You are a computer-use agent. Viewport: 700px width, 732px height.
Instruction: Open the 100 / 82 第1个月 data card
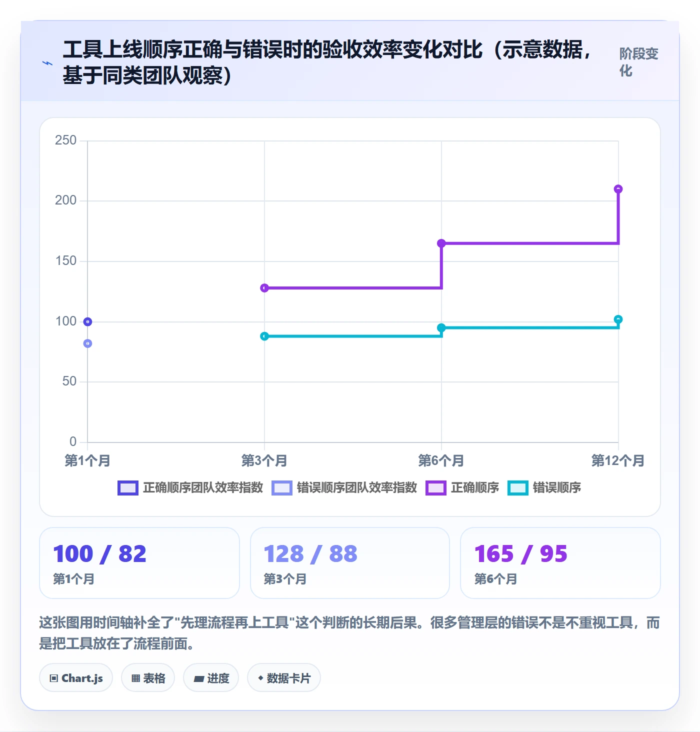(139, 563)
